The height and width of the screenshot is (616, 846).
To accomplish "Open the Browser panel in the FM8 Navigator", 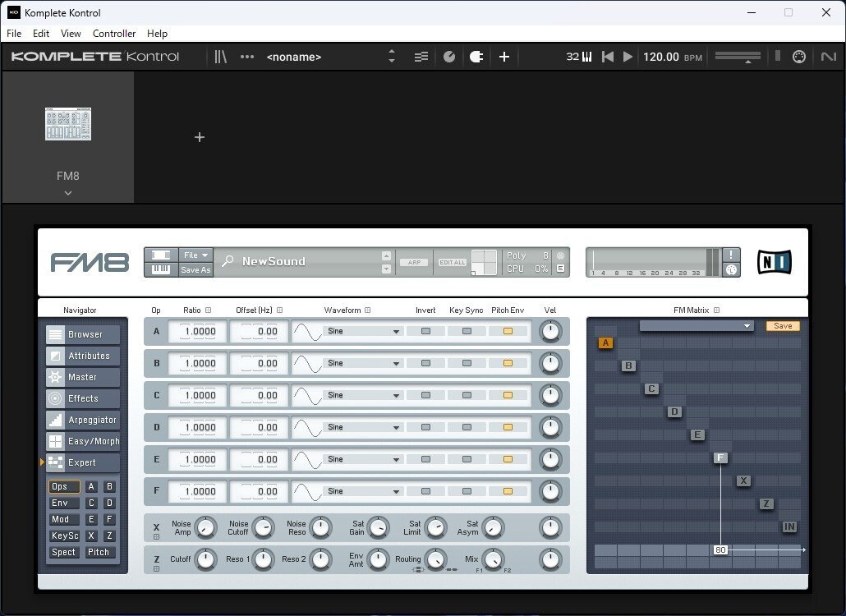I will (x=82, y=334).
